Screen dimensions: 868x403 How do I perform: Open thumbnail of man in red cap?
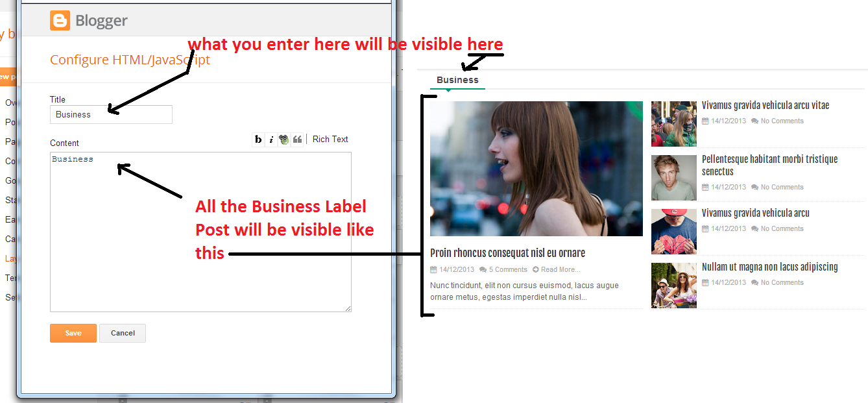pyautogui.click(x=674, y=231)
